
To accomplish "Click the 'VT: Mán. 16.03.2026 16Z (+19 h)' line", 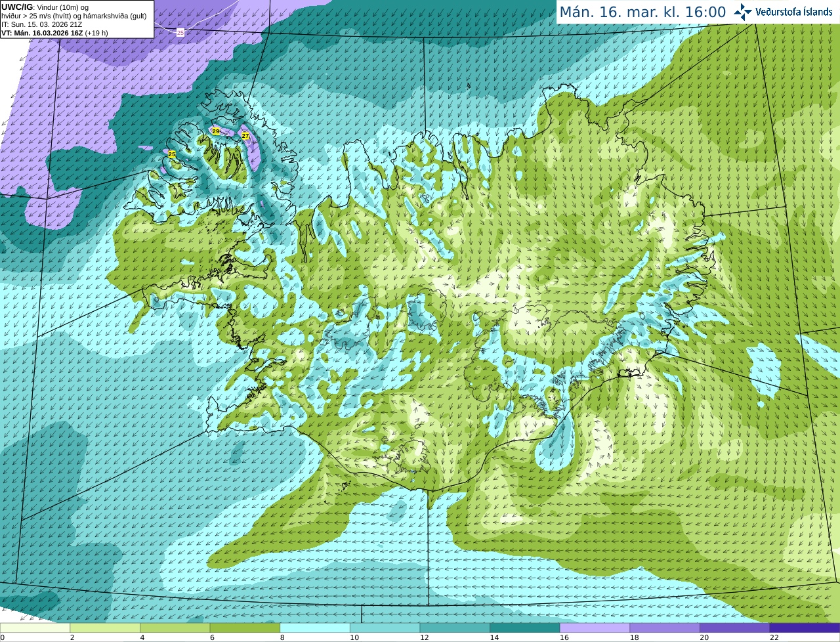I will click(54, 33).
